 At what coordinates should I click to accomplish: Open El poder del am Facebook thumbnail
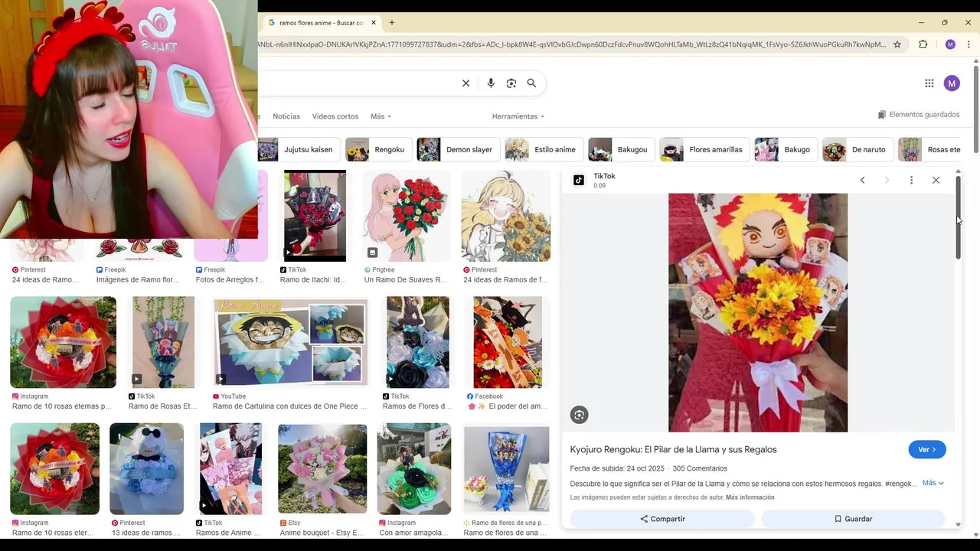(508, 342)
